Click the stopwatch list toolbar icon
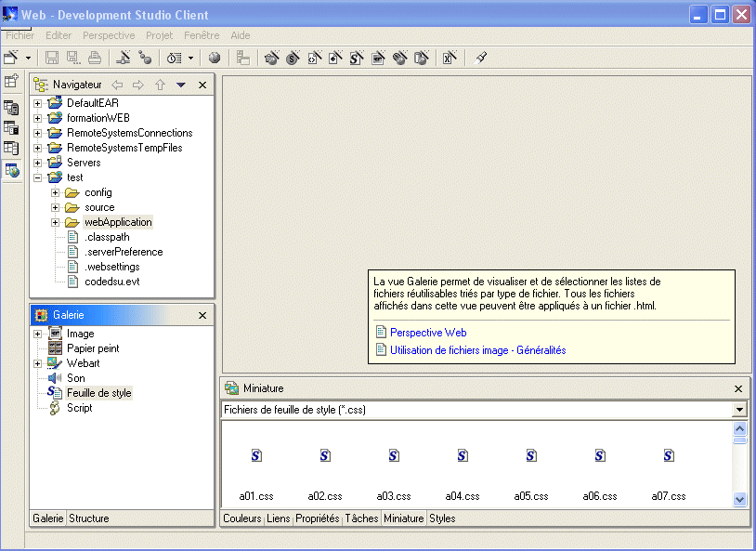This screenshot has height=551, width=756. pos(174,59)
